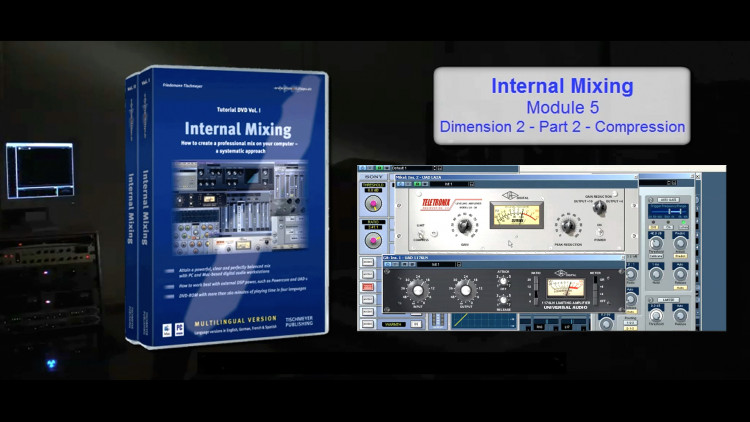Screen dimensions: 750x422
Task: Adjust the Peak Reduction knob on the LA-2A
Action: pos(568,226)
